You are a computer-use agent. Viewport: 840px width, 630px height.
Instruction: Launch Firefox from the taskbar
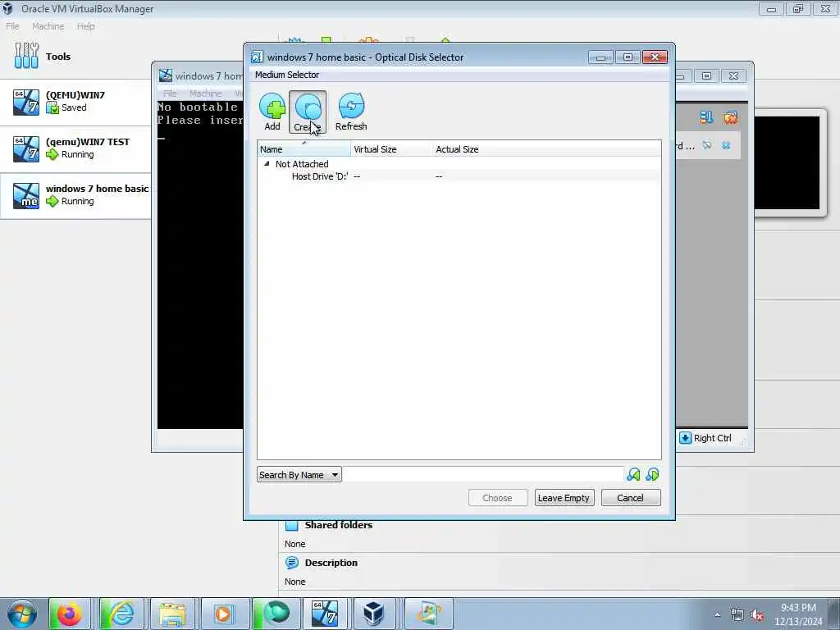[69, 614]
